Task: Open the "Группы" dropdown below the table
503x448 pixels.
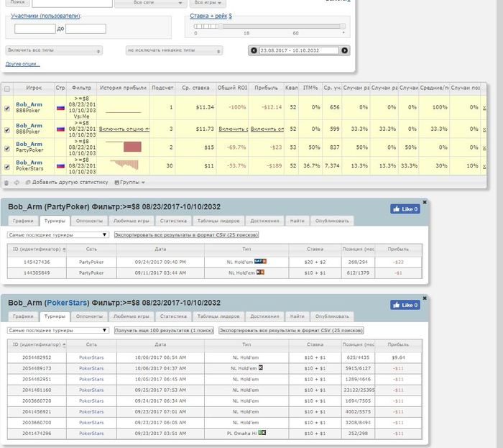Action: 129,182
